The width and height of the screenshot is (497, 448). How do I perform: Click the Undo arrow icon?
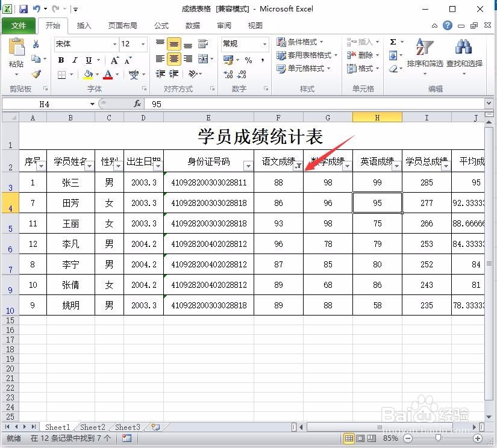tap(37, 9)
